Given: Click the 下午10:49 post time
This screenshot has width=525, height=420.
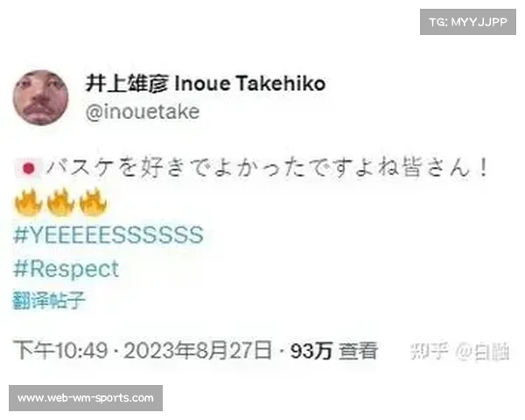Looking at the screenshot, I should tap(60, 351).
